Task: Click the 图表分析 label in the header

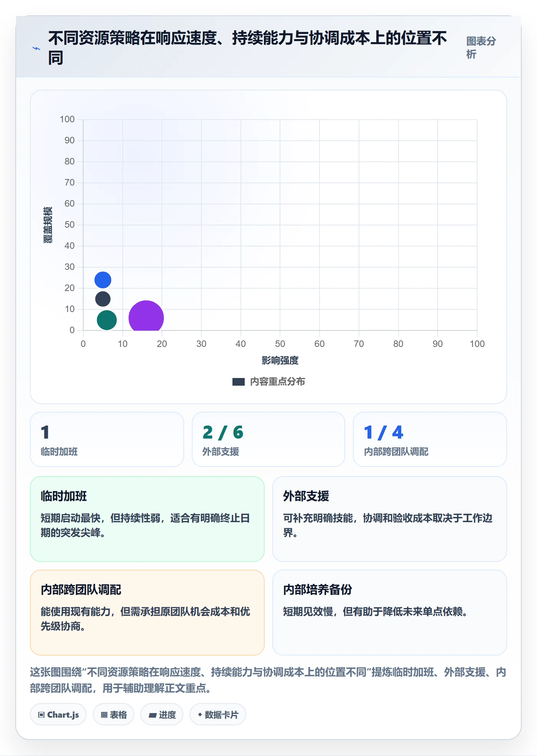Action: [x=481, y=48]
